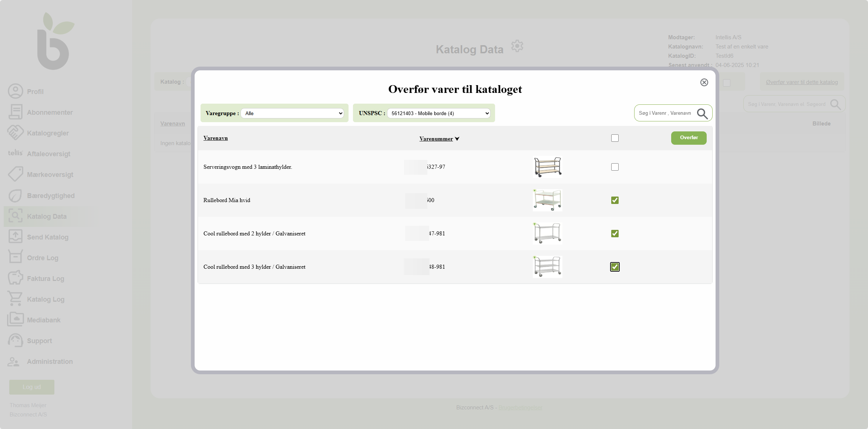
Task: Click thumbnail of Cool rullebord 3 hylder
Action: (x=547, y=267)
